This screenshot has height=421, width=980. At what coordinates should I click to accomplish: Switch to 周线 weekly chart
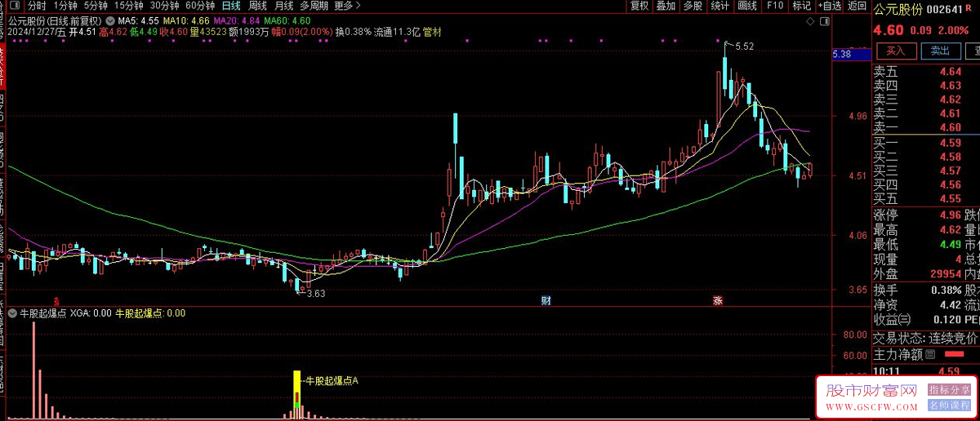point(258,6)
